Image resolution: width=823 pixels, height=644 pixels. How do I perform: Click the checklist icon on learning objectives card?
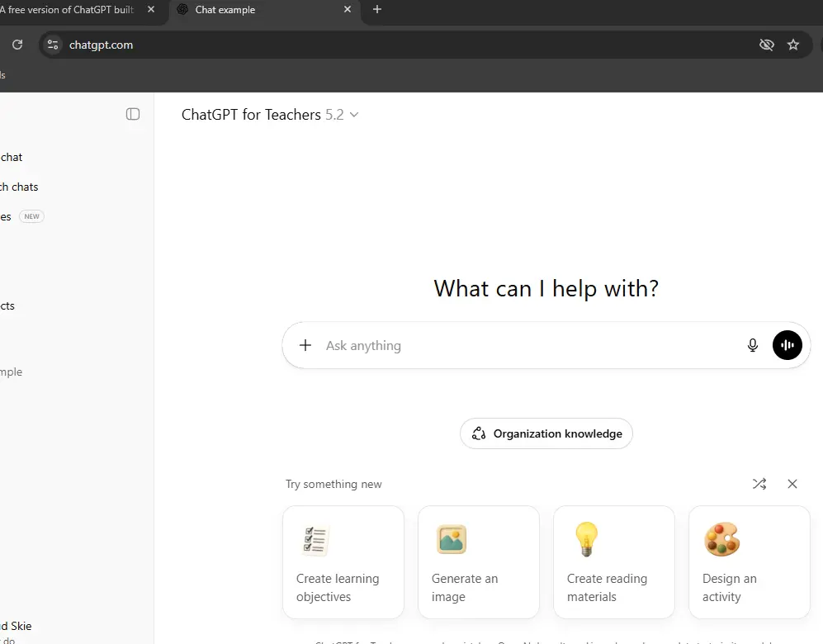coord(315,540)
